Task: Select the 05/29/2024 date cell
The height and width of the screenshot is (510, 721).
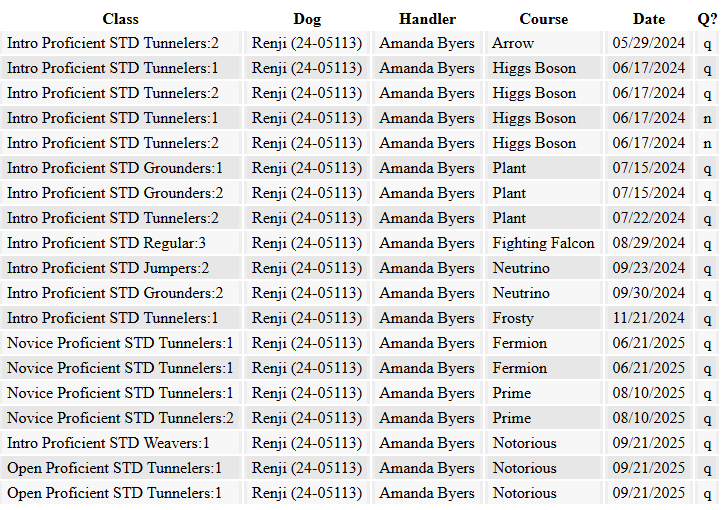Action: click(649, 43)
